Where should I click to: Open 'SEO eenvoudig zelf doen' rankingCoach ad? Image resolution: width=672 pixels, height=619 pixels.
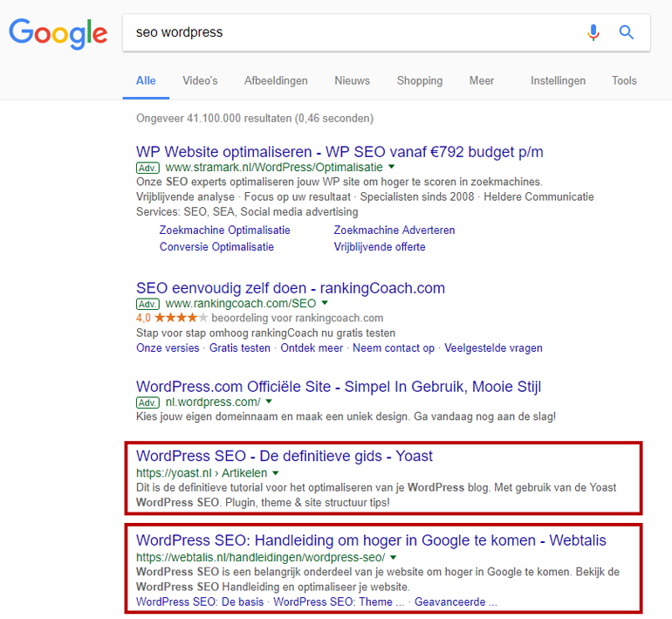(291, 288)
